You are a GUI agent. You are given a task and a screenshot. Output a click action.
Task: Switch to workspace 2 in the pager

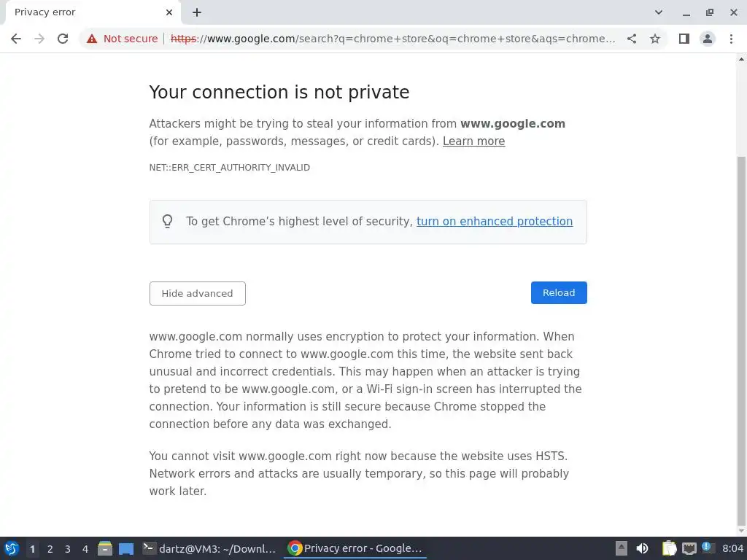50,549
